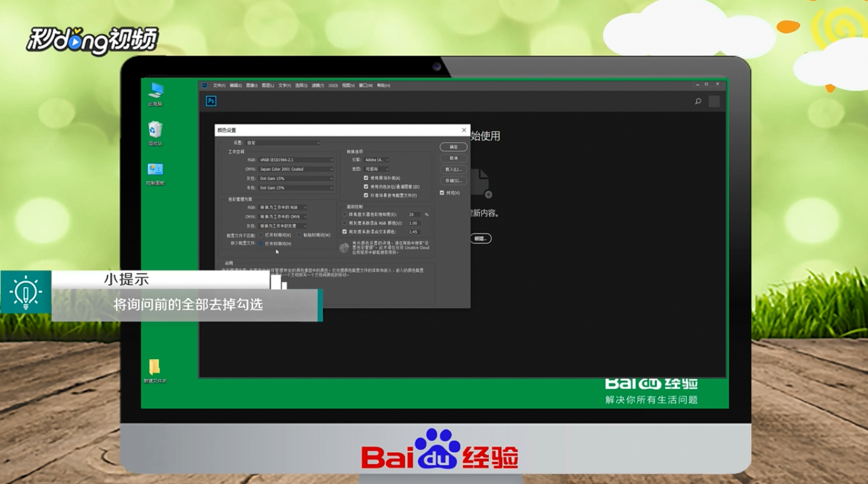Image resolution: width=868 pixels, height=484 pixels.
Task: Open policy 转换为工作中的 RGB dropdown
Action: (x=283, y=207)
